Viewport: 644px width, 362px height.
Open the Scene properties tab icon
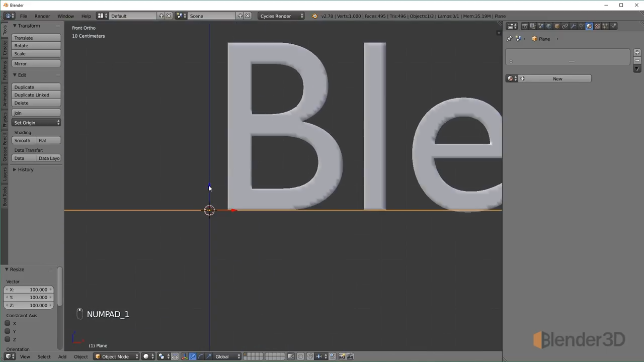coord(541,26)
